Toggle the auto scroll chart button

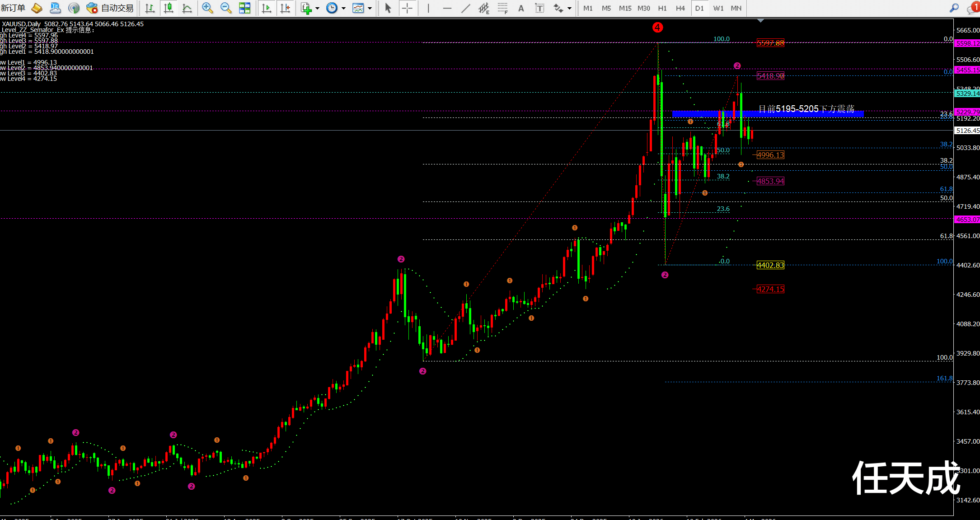click(267, 8)
